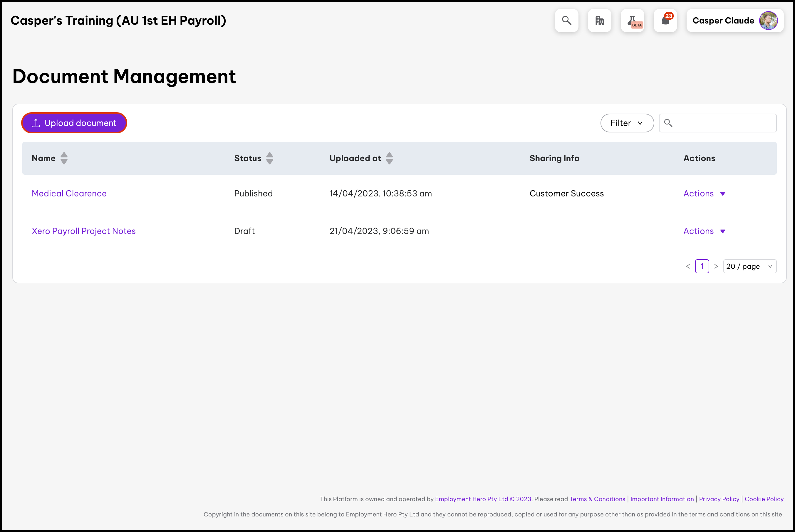This screenshot has height=532, width=795.
Task: Sort by Uploaded at column arrows
Action: pyautogui.click(x=389, y=158)
